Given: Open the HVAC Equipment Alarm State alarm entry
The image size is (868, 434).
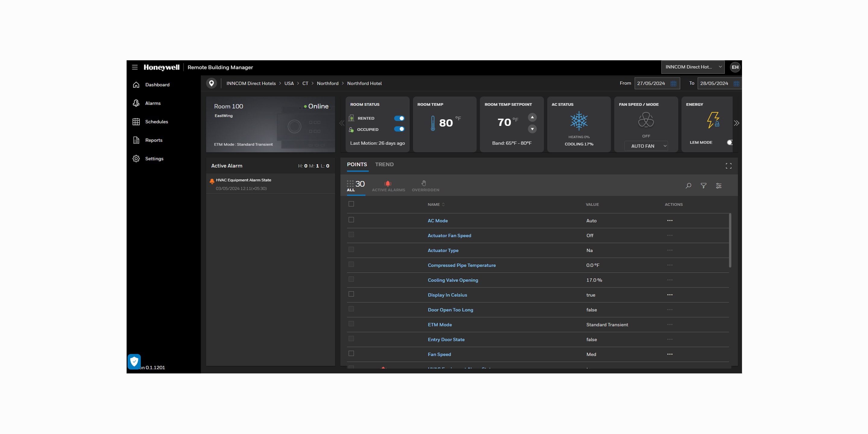Looking at the screenshot, I should 270,184.
